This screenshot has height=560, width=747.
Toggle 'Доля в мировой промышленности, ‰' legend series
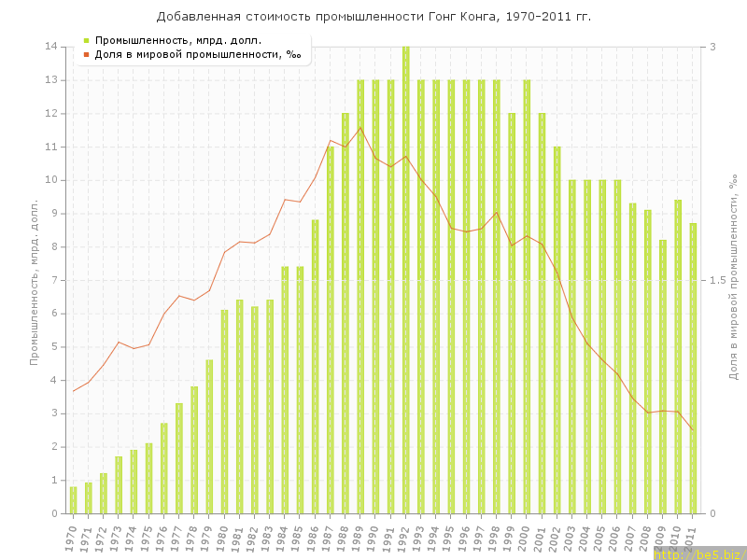pos(197,54)
